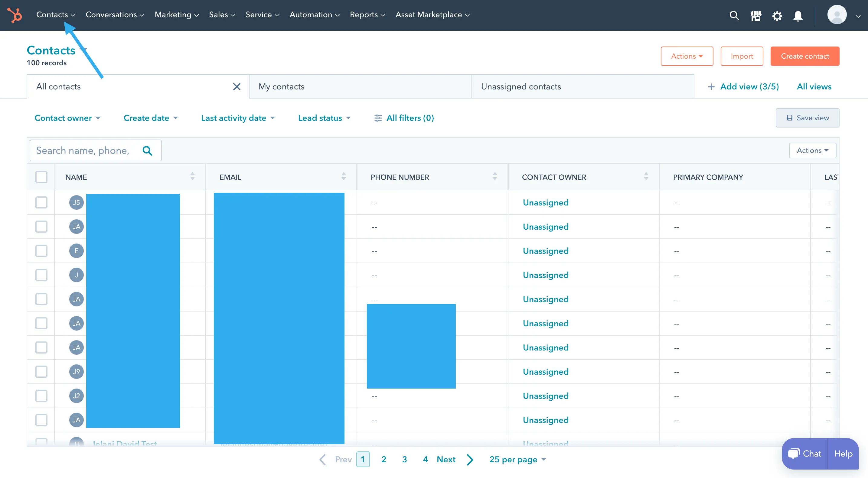This screenshot has width=868, height=478.
Task: Click the HubSpot sprocket logo icon
Action: [15, 15]
